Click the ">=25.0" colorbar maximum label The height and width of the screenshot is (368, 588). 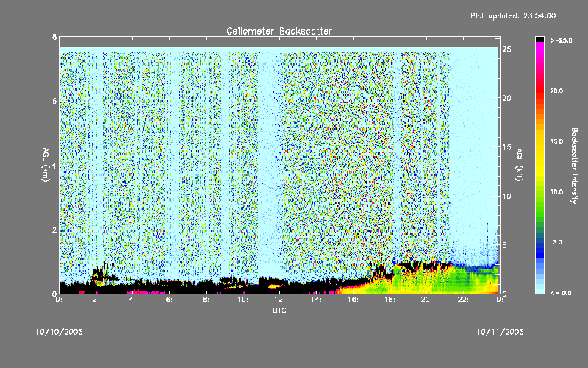(x=561, y=40)
